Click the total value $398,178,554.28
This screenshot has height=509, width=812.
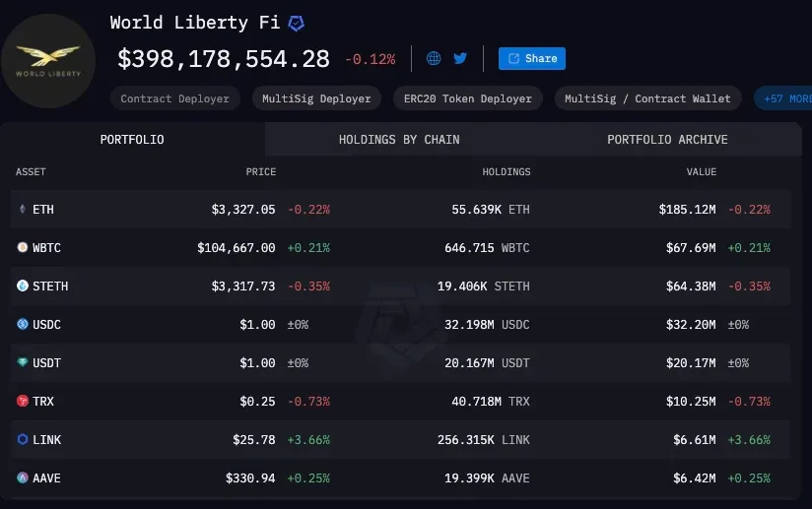coord(223,59)
